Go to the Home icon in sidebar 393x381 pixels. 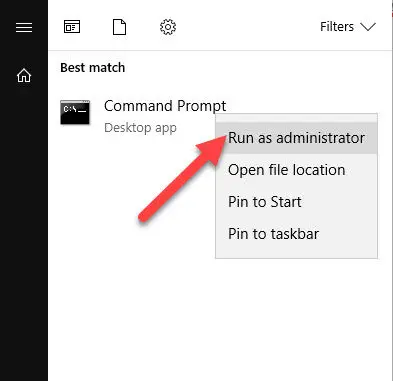point(24,75)
